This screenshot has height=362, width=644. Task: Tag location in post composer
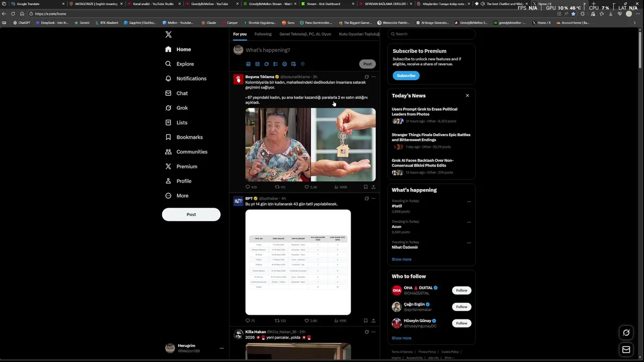pos(302,64)
